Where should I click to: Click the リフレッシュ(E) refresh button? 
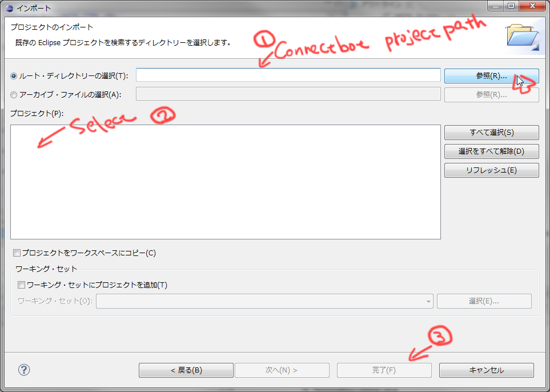(x=491, y=170)
